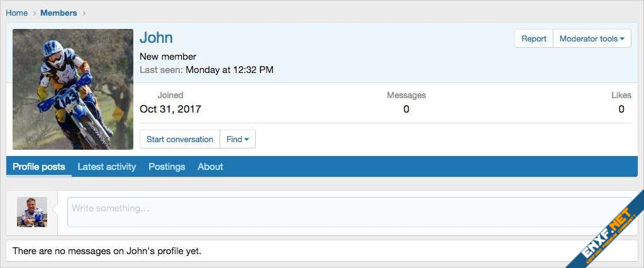Click the last seen Monday timestamp
Image resolution: width=644 pixels, height=268 pixels.
click(230, 70)
